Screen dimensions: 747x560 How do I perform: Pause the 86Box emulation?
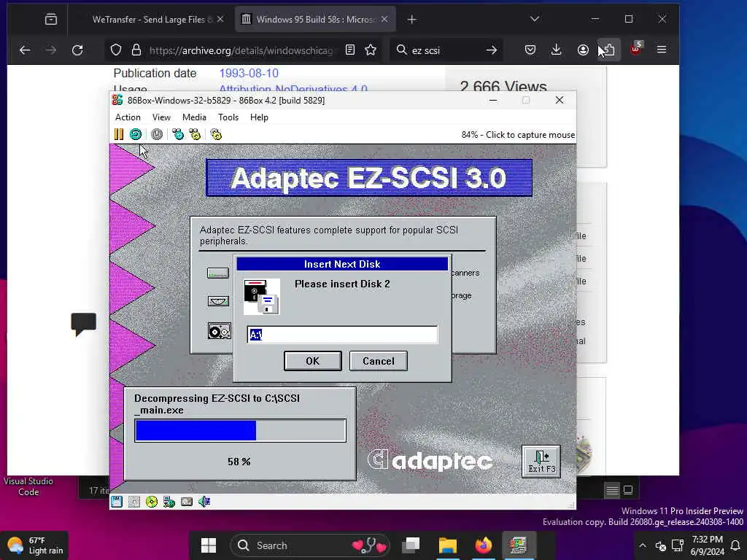pos(119,135)
